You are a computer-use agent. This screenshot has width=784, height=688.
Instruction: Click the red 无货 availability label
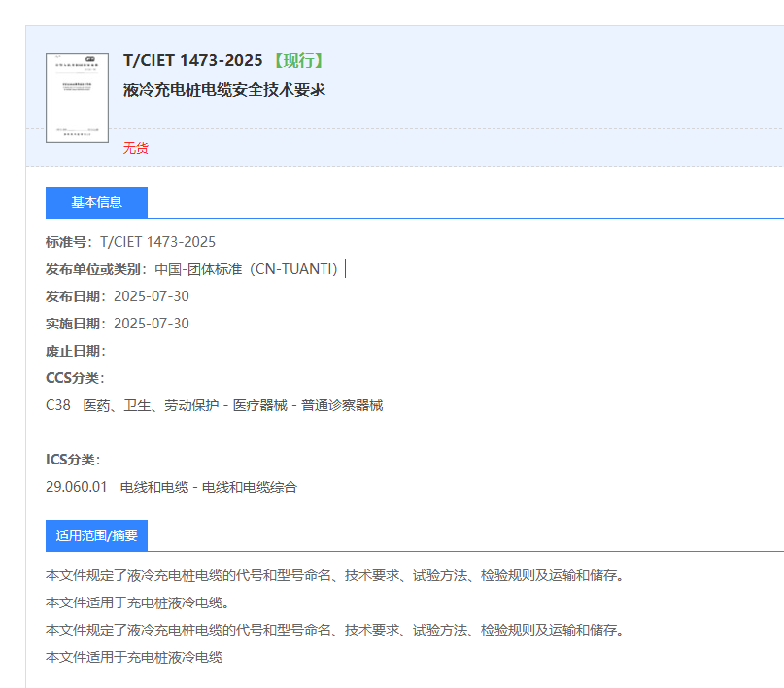[x=135, y=148]
